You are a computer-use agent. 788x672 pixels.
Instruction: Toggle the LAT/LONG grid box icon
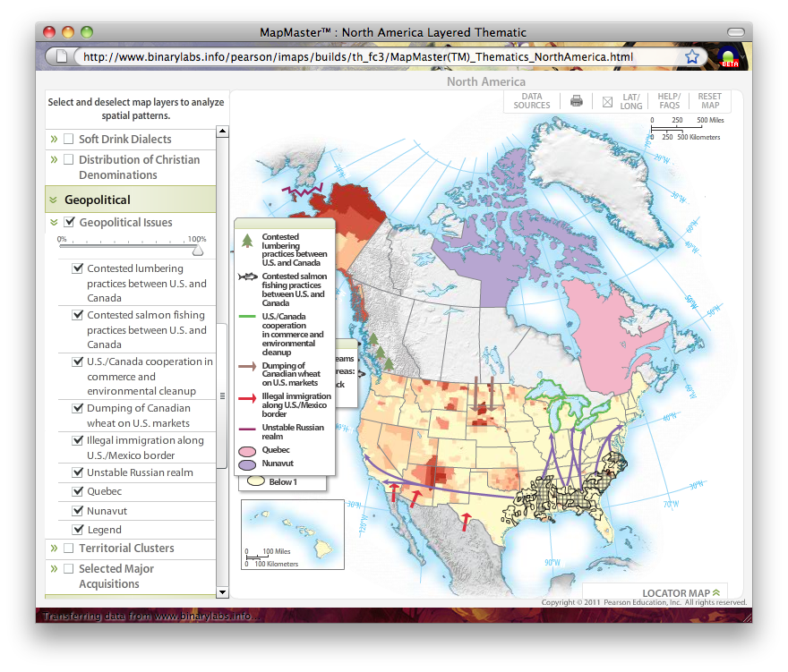[607, 101]
